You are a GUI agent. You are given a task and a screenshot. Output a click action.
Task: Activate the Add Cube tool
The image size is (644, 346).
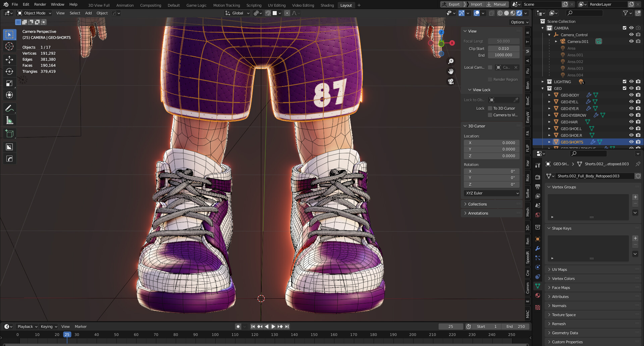9,133
